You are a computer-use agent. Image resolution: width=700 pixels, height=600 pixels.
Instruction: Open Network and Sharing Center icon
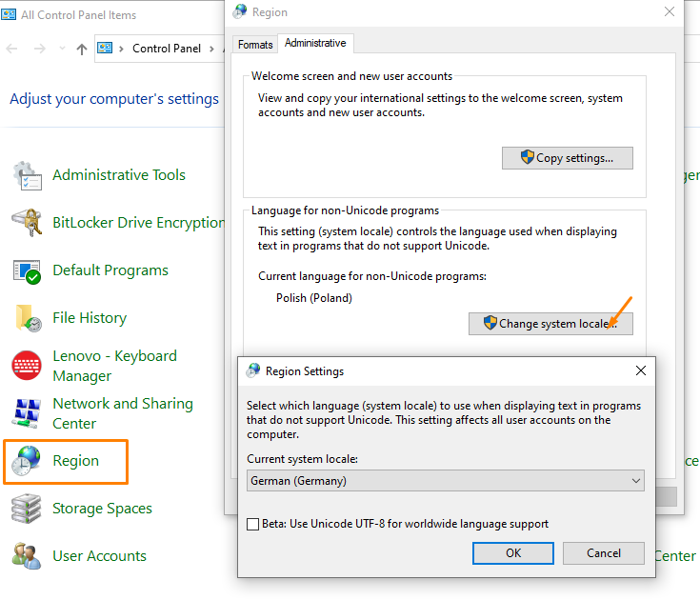click(28, 413)
